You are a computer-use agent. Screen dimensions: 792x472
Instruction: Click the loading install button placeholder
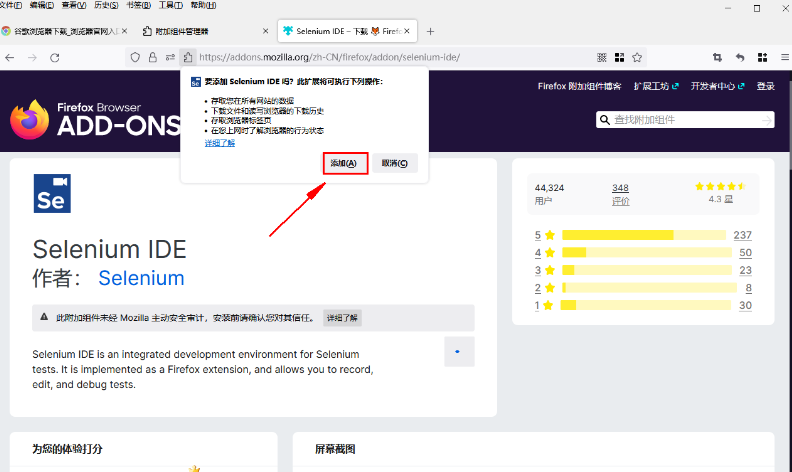[459, 351]
